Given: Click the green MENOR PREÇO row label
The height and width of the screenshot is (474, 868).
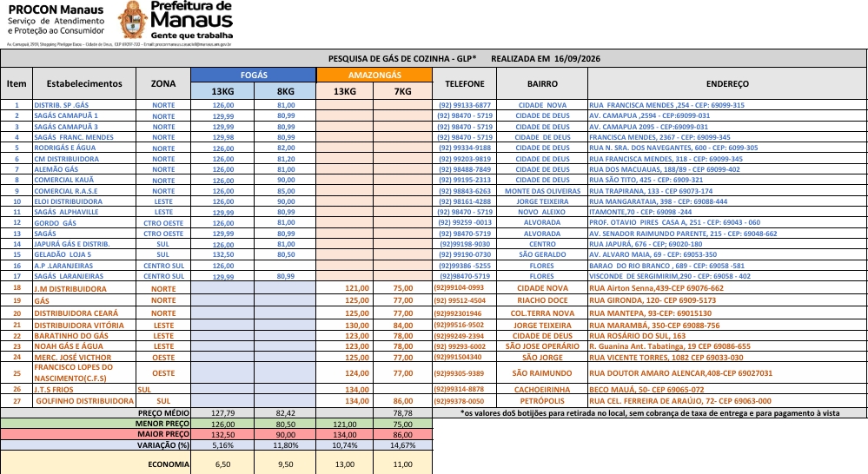Looking at the screenshot, I should click(162, 424).
